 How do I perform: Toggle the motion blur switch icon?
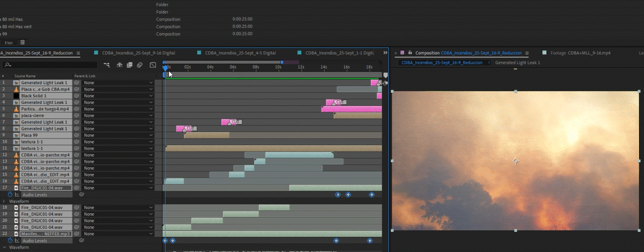[140, 65]
